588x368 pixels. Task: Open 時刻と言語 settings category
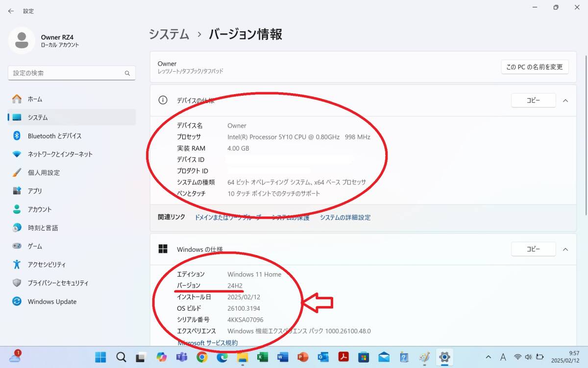point(72,228)
